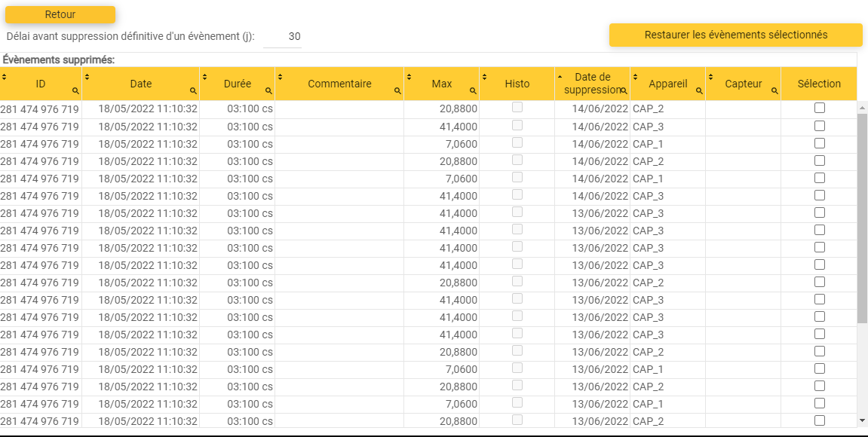Filter by Appareil using magnifier icon

(699, 91)
